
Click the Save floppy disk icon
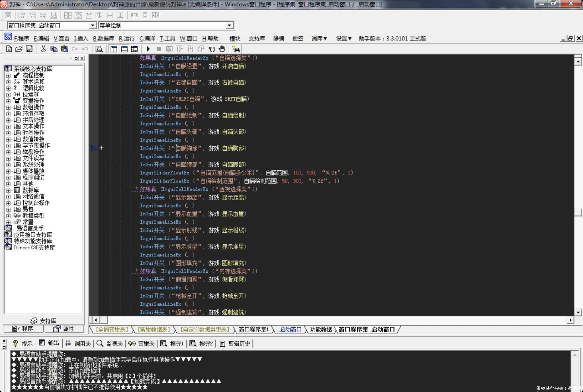(29, 49)
